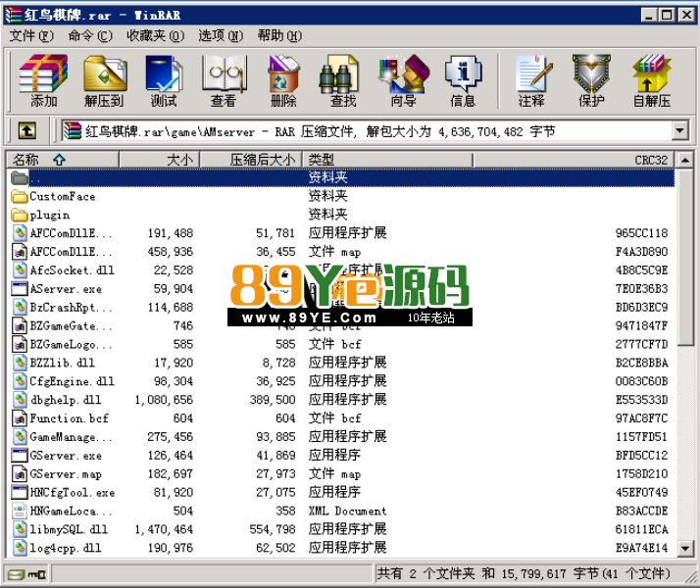This screenshot has width=700, height=588.
Task: Click the size value 1,470,464
Action: pyautogui.click(x=164, y=529)
